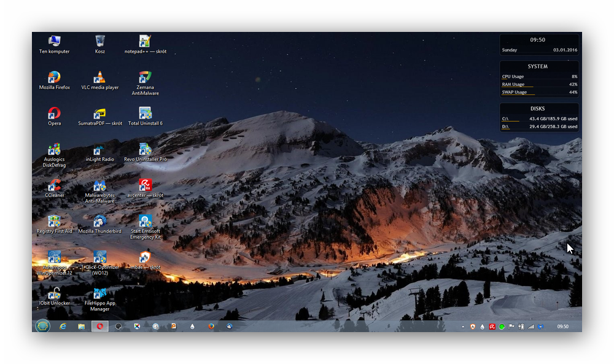The height and width of the screenshot is (364, 614).
Task: Click the taskbar clock 09:50
Action: pyautogui.click(x=562, y=327)
